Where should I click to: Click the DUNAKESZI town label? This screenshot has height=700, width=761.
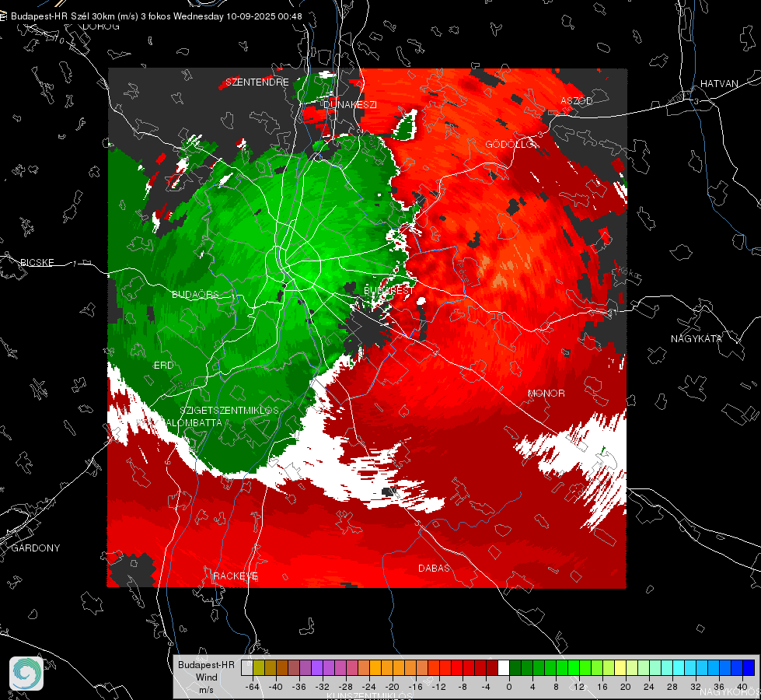[x=350, y=104]
